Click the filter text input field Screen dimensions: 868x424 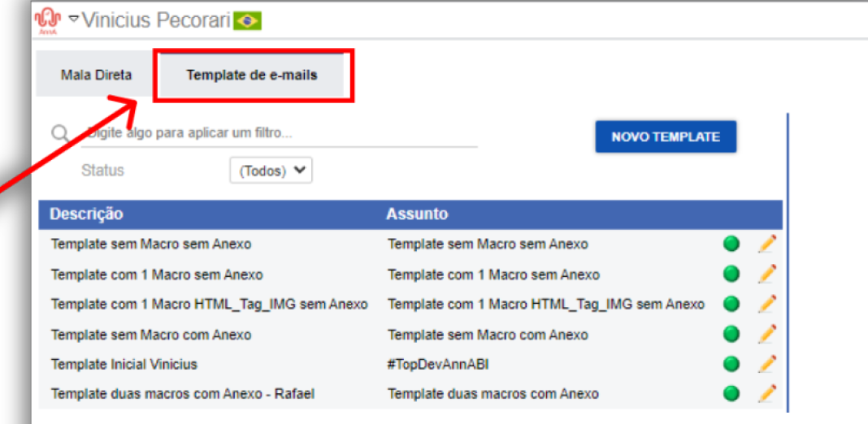(x=280, y=134)
